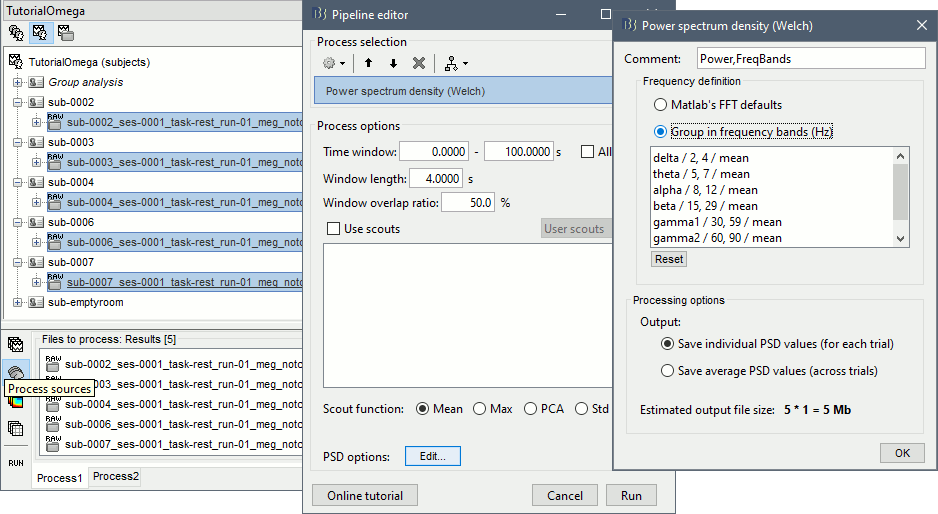
Task: Expand the sub-emptyroom tree node
Action: [x=18, y=302]
